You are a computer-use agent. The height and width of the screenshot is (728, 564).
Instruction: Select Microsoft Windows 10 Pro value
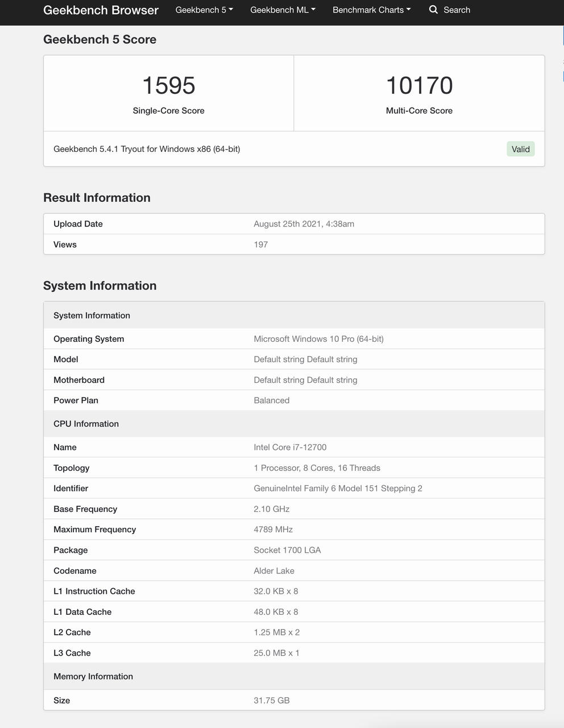318,339
